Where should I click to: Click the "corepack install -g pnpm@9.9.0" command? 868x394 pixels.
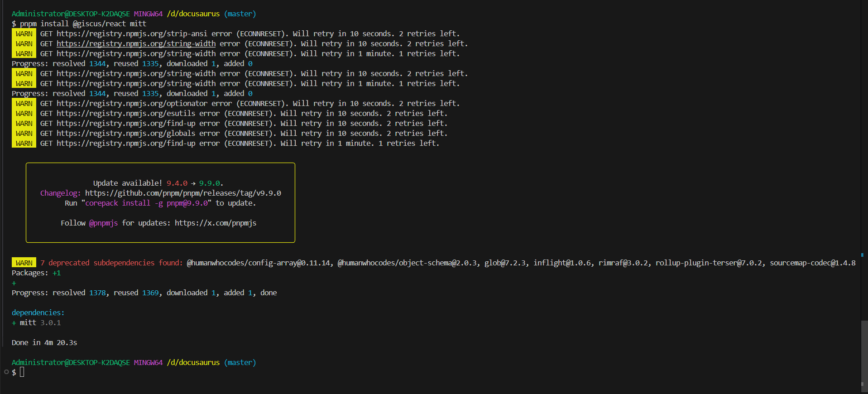146,203
